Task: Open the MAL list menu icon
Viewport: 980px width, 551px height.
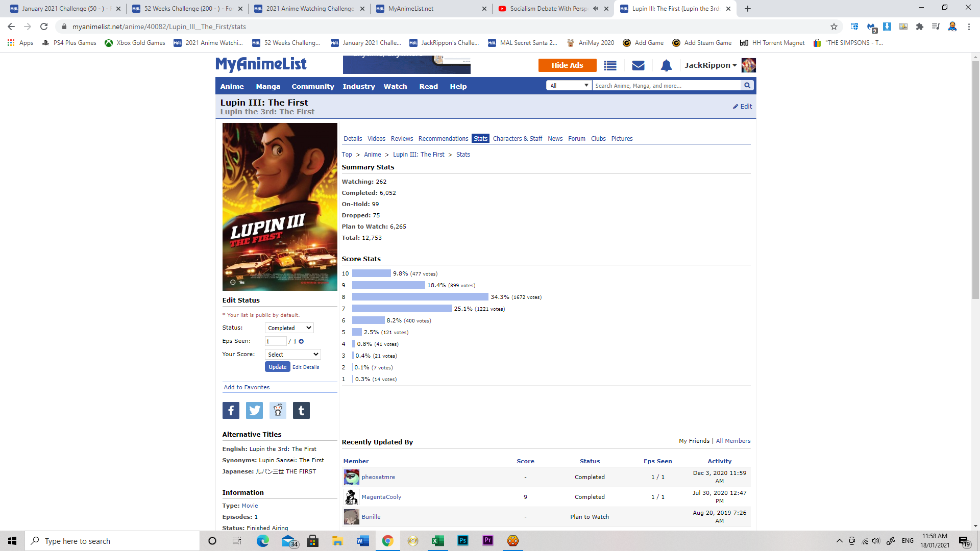Action: point(610,65)
